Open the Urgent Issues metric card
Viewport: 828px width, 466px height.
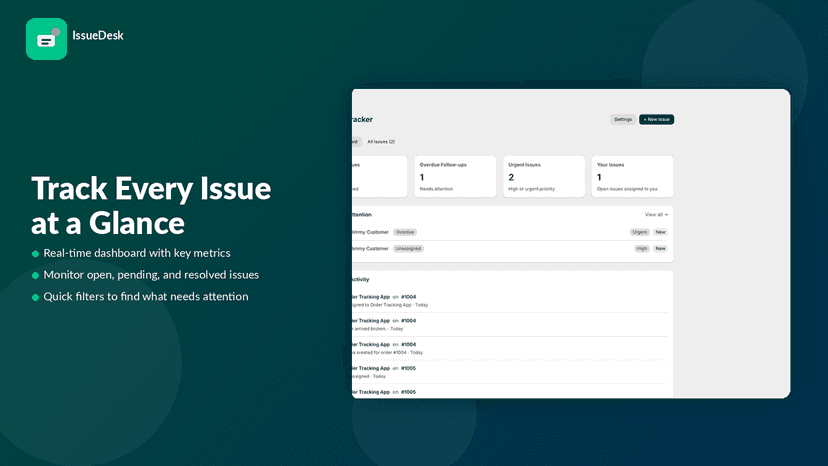(x=544, y=176)
